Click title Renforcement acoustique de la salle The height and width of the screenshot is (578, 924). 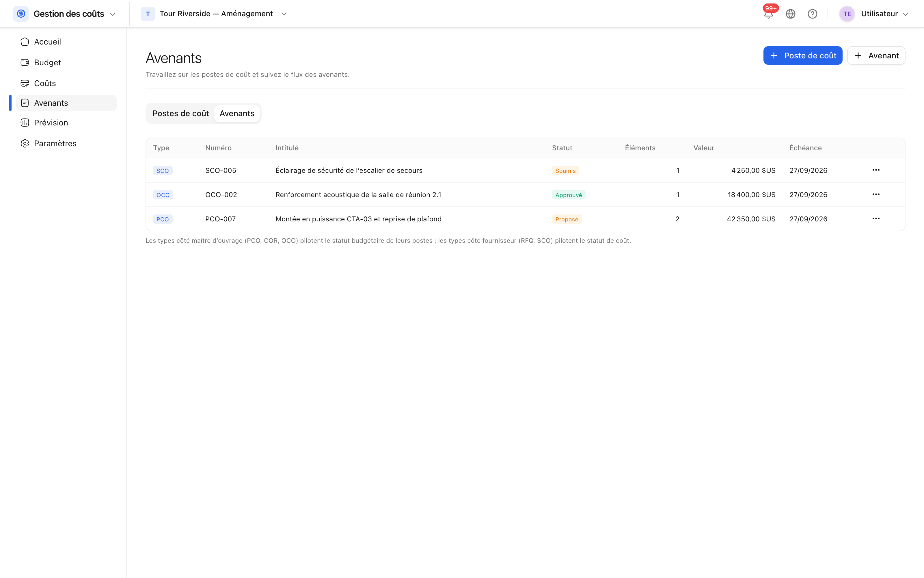(358, 195)
